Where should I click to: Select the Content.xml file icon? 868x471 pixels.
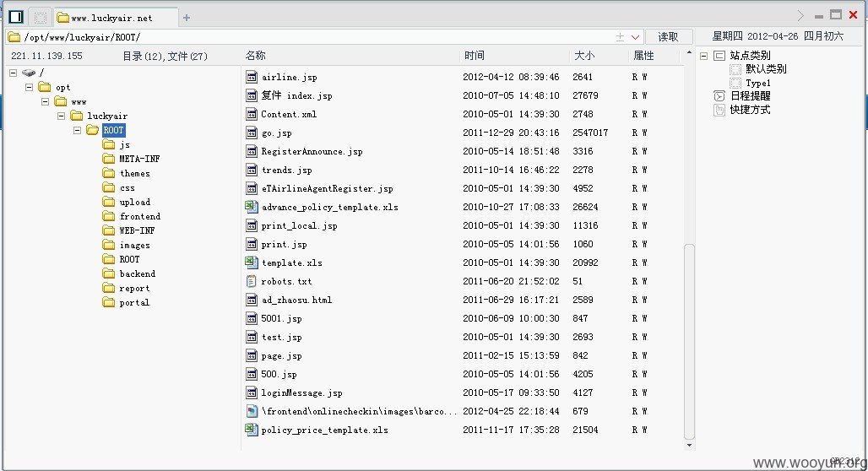point(252,114)
